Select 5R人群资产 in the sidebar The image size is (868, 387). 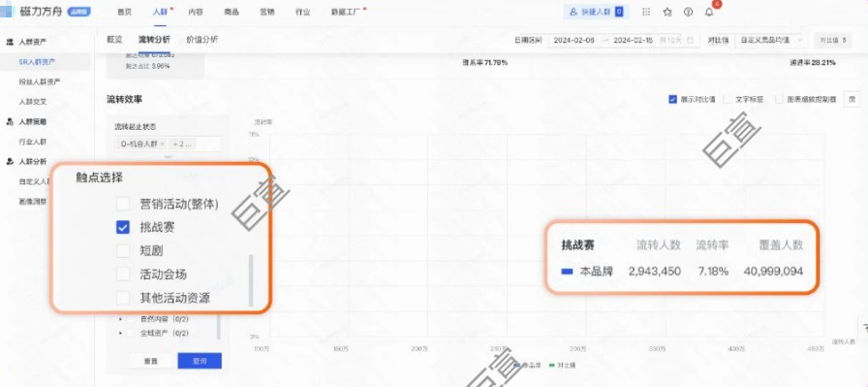37,61
